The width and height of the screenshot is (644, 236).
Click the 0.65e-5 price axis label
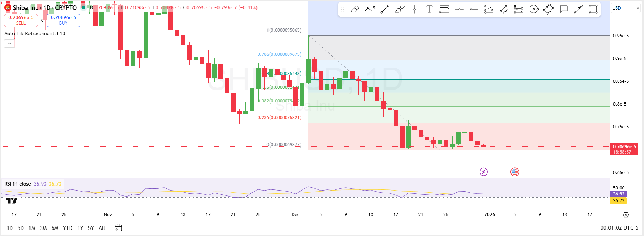point(621,173)
